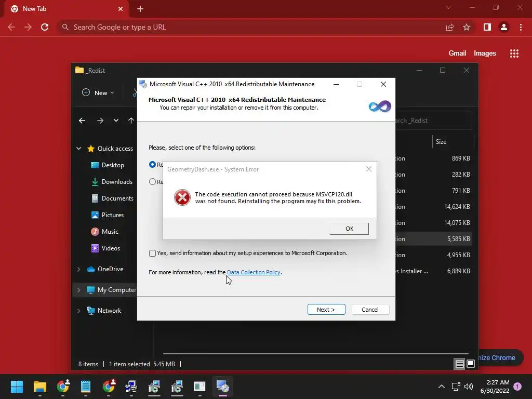This screenshot has width=532, height=399.
Task: Click OK in the GeometryDash.exe System Error dialog
Action: click(349, 229)
